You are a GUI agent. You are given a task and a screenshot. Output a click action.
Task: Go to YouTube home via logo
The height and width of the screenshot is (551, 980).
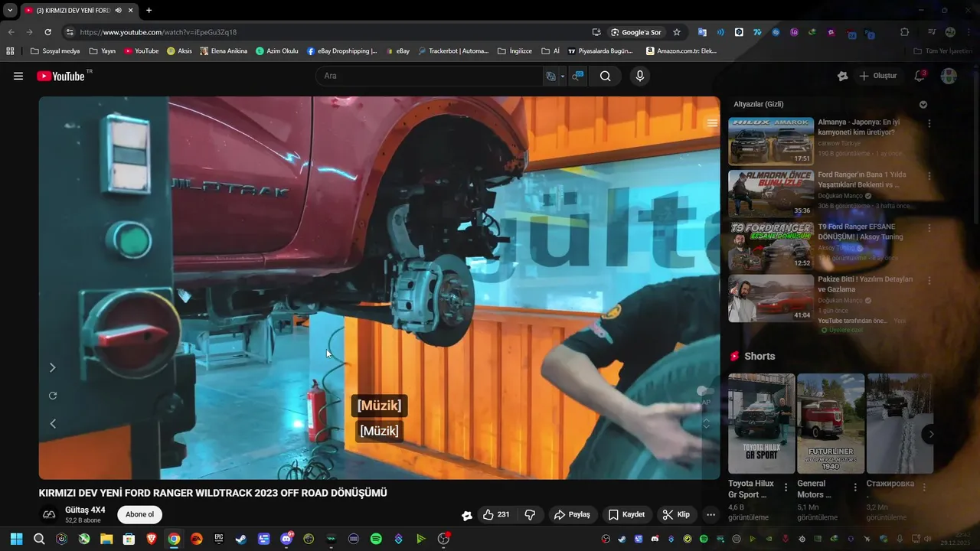click(x=60, y=76)
